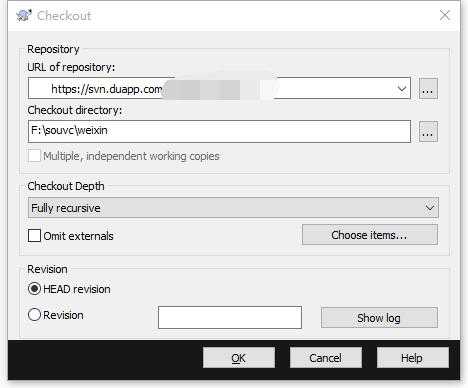Browse for repository URL with ellipsis button
The height and width of the screenshot is (388, 468).
click(428, 89)
